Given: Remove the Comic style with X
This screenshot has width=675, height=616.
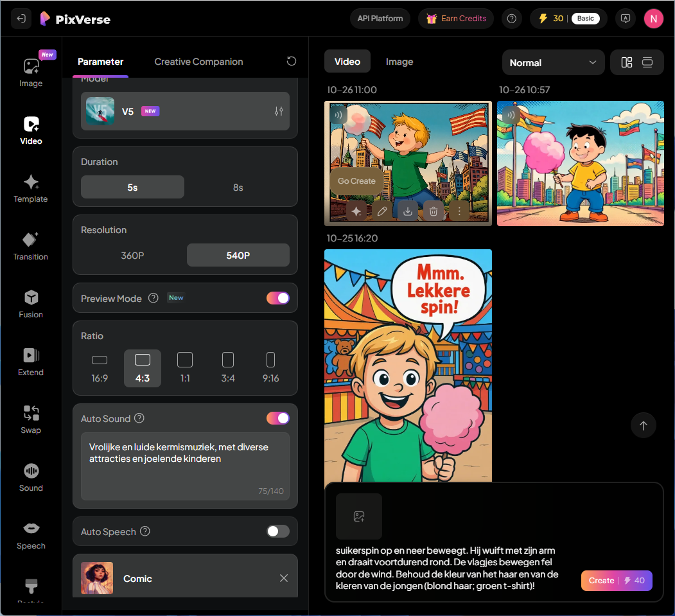Looking at the screenshot, I should pyautogui.click(x=284, y=578).
